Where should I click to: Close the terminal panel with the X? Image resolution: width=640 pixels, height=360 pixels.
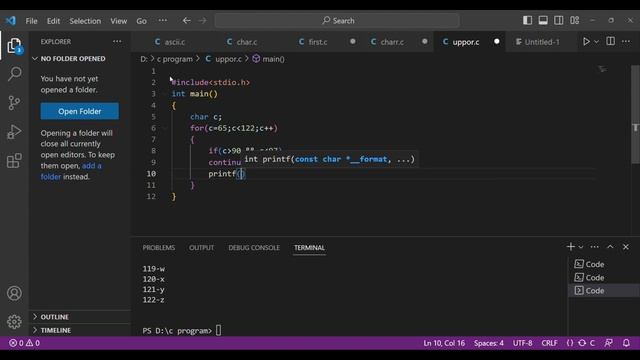click(626, 247)
